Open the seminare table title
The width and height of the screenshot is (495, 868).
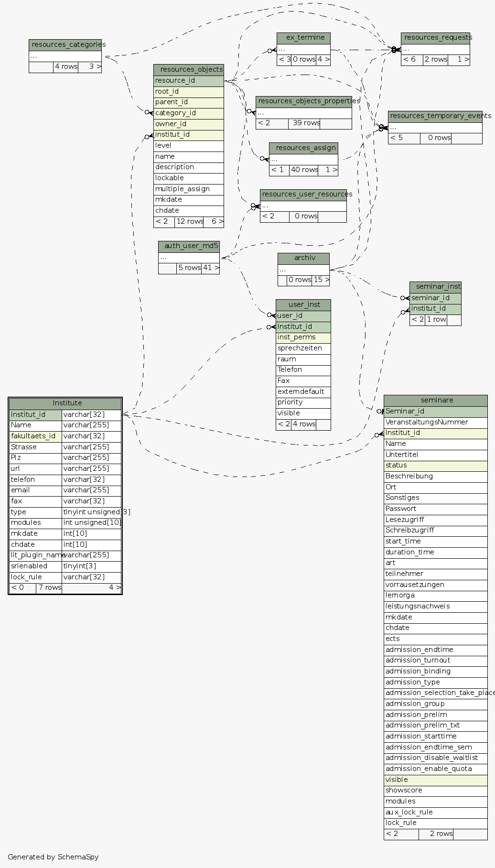coord(435,401)
